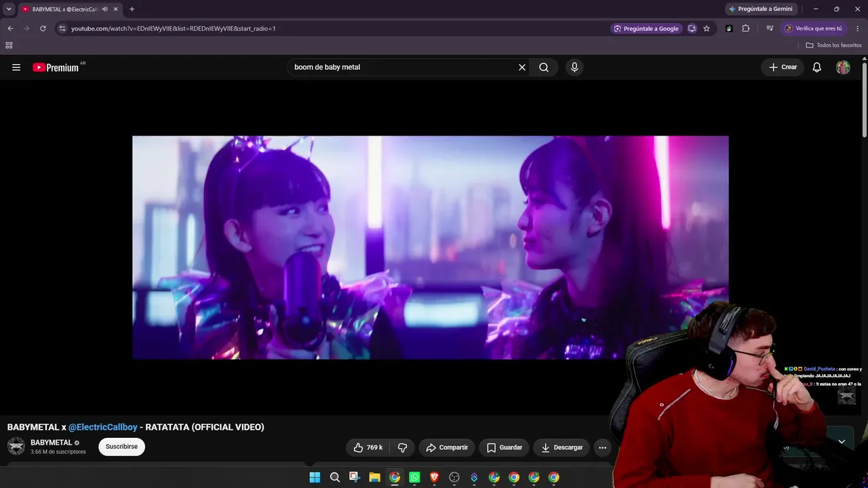Launch Snipping Tool from the taskbar
The image size is (868, 488).
(x=355, y=477)
